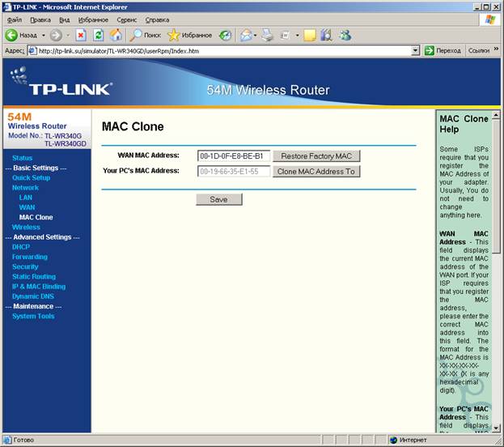The height and width of the screenshot is (447, 504).
Task: Open the Home page icon
Action: 116,35
